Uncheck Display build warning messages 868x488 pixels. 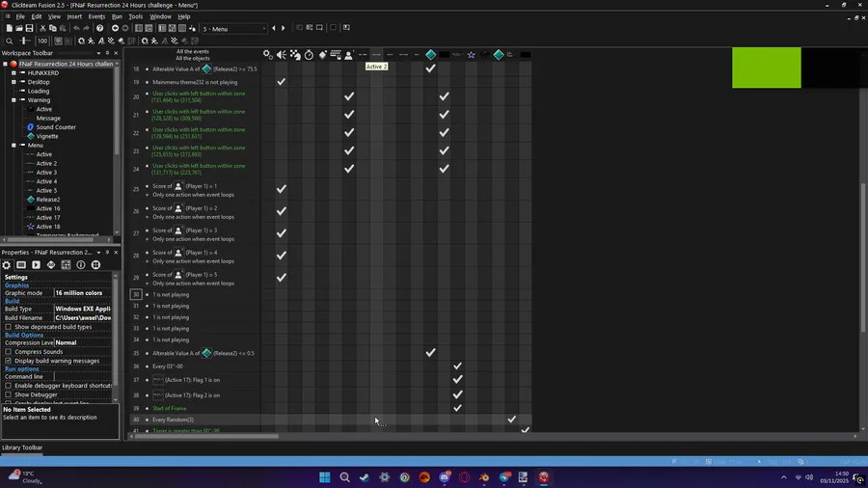pyautogui.click(x=9, y=361)
